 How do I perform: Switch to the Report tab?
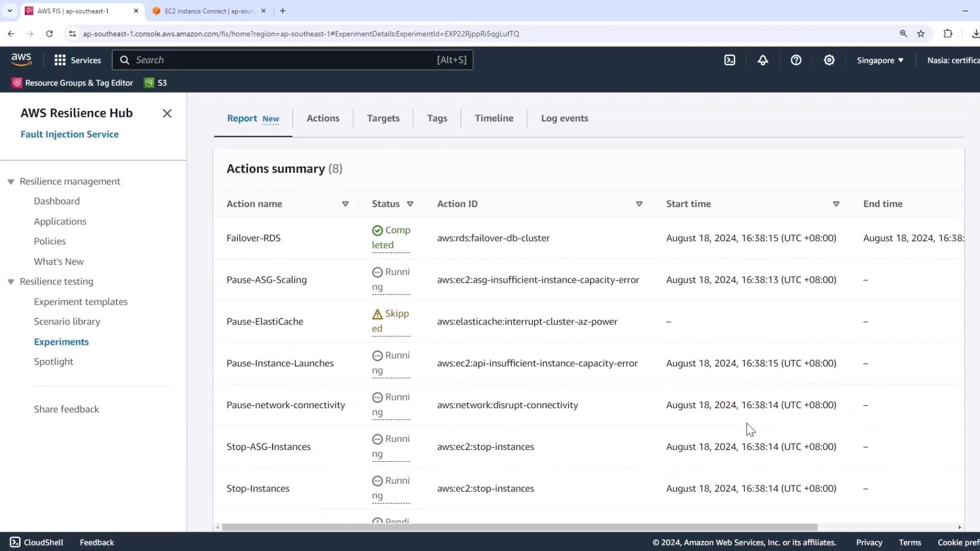(x=253, y=118)
